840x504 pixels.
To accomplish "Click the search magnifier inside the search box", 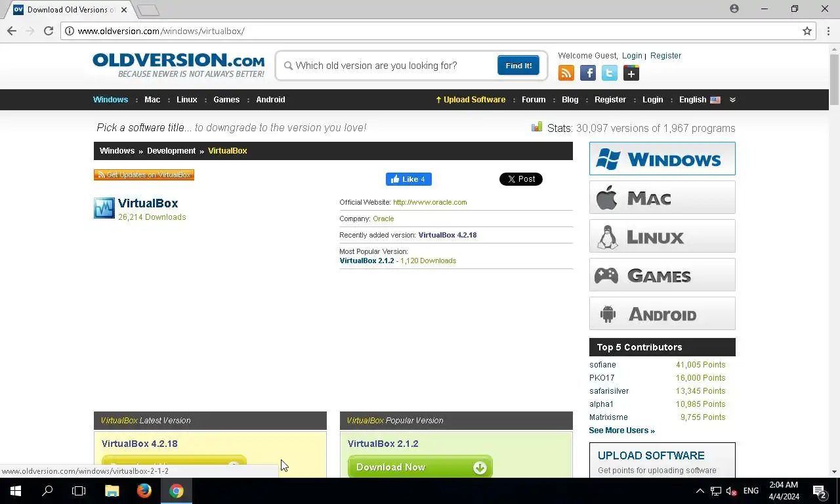I will 288,66.
